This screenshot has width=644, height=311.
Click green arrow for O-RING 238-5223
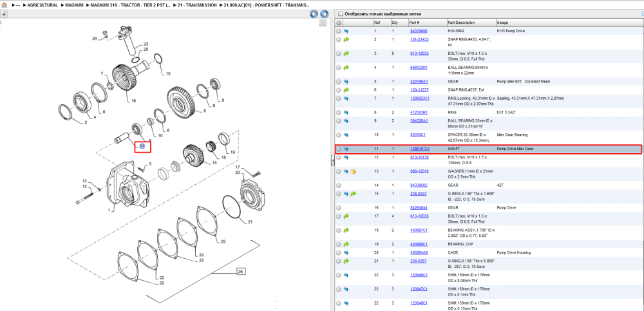353,194
